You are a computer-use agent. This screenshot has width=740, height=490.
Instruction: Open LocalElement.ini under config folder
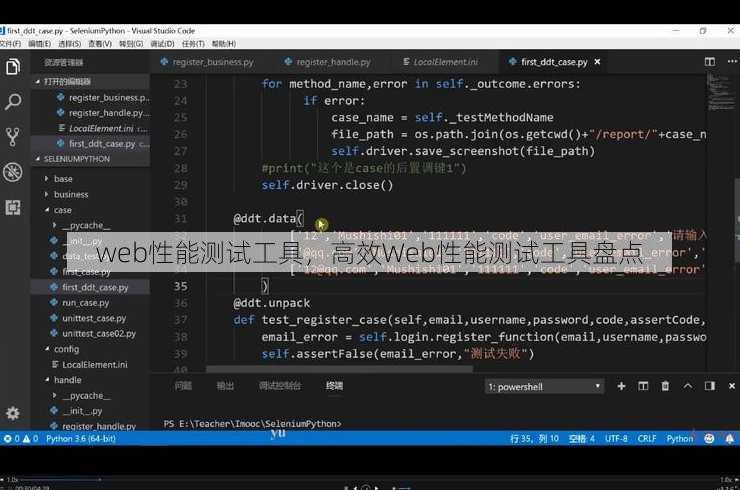(94, 365)
